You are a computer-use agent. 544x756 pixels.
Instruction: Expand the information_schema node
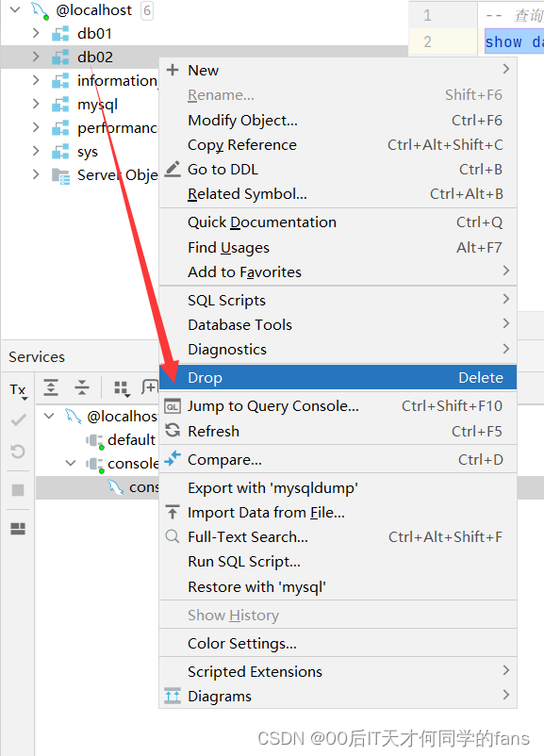click(36, 80)
